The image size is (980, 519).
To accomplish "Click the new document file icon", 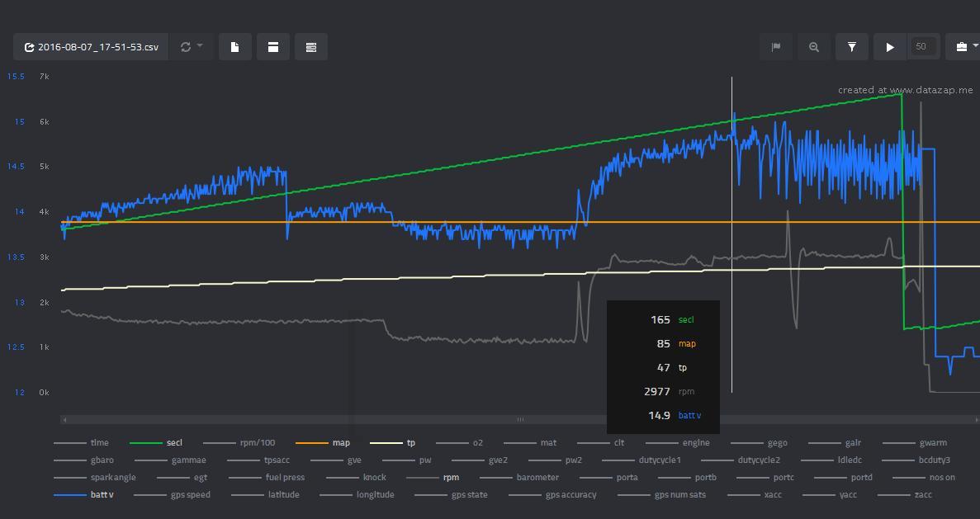I will pyautogui.click(x=235, y=47).
